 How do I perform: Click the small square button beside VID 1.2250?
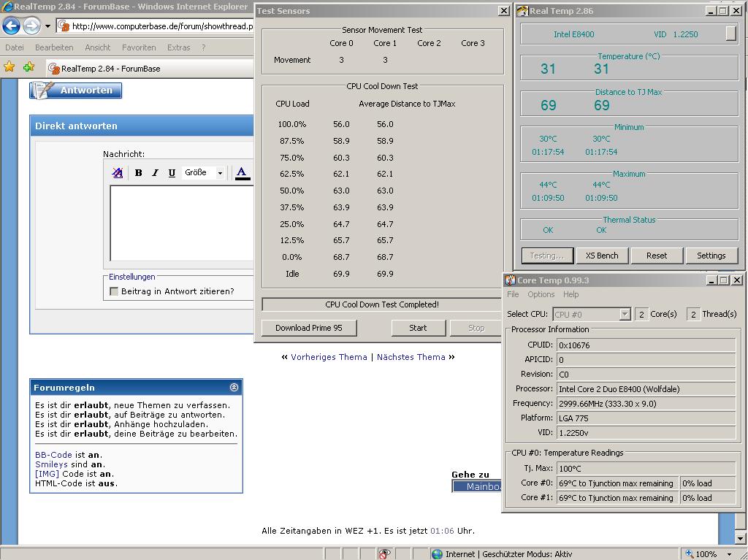coord(730,33)
